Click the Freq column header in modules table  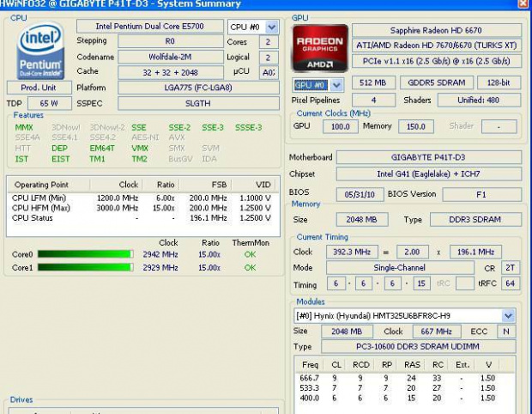(310, 365)
